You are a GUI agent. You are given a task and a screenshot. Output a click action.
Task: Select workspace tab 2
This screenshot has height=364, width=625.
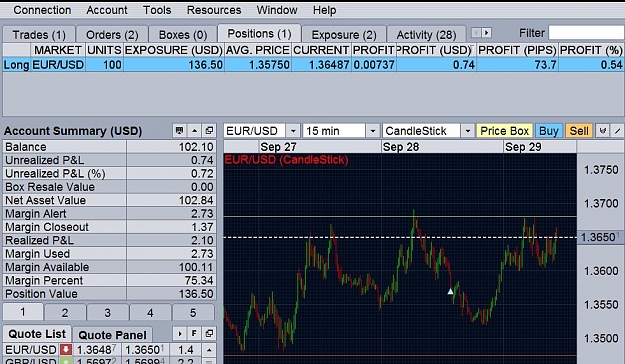click(x=65, y=313)
